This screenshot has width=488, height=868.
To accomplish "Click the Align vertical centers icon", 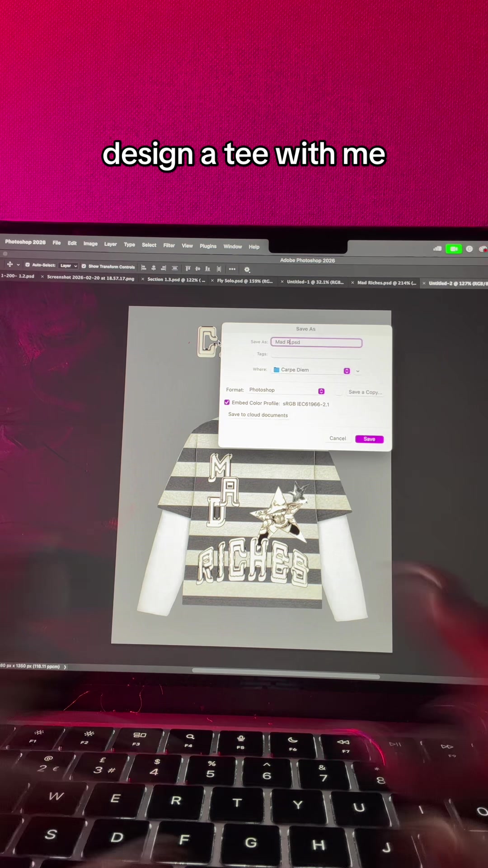I will pos(197,269).
